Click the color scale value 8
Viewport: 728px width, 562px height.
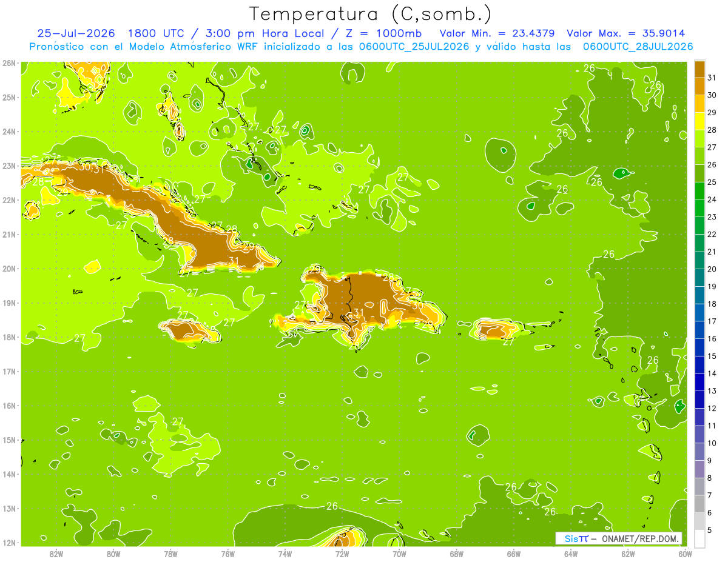[x=710, y=478]
